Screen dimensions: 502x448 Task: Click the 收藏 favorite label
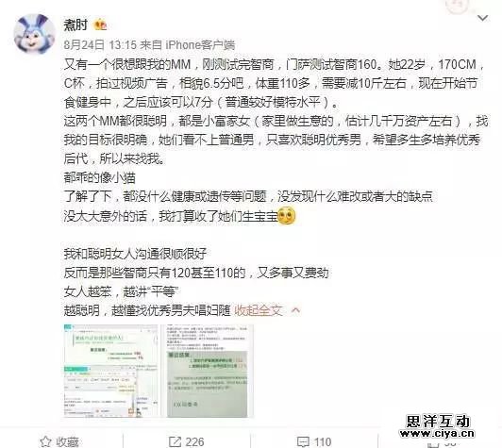[x=68, y=442]
